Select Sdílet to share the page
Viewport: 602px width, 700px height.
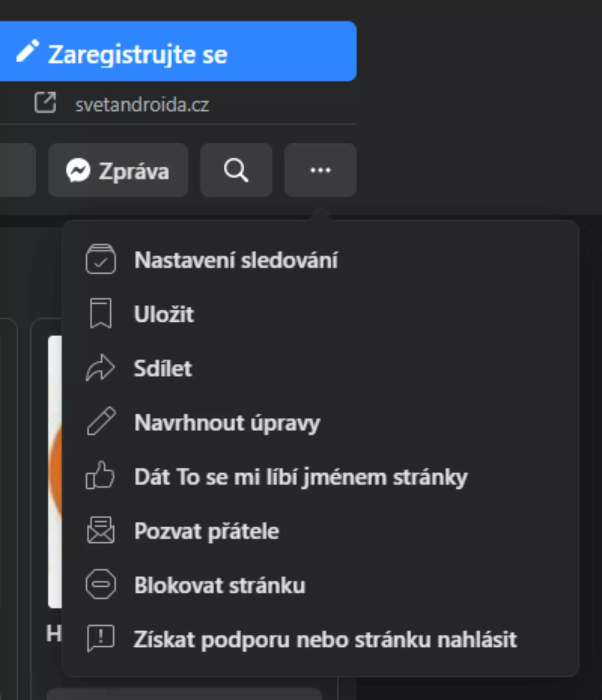pos(320,368)
